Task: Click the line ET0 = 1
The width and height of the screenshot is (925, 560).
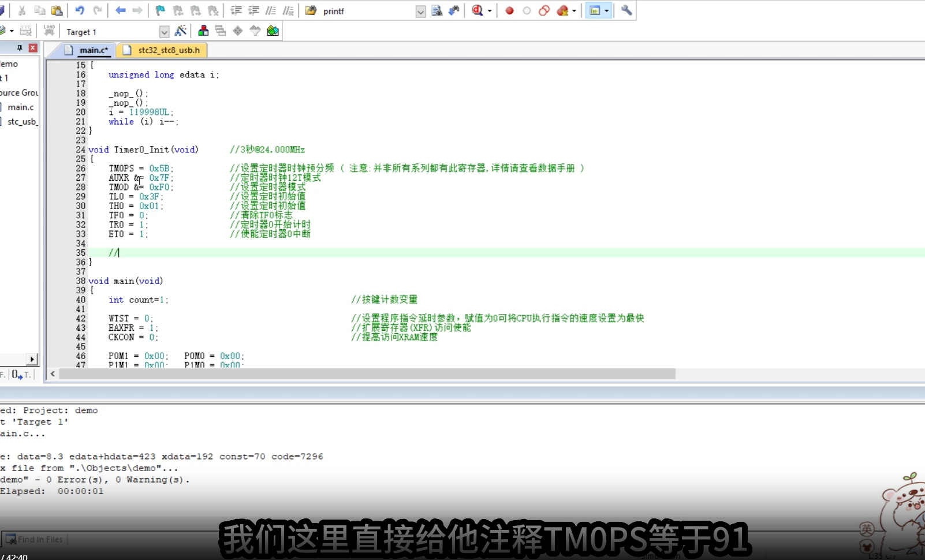Action: click(128, 234)
